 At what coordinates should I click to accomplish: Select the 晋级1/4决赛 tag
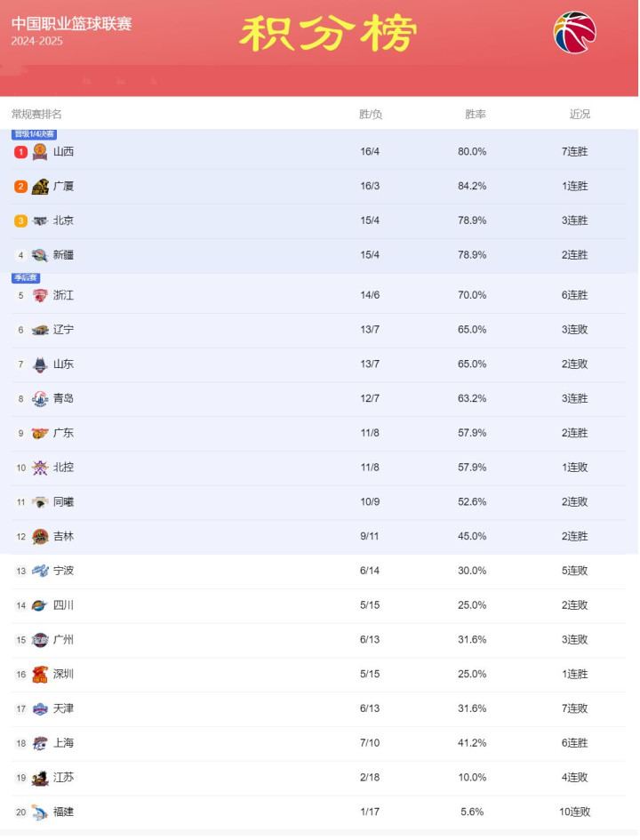pos(35,134)
